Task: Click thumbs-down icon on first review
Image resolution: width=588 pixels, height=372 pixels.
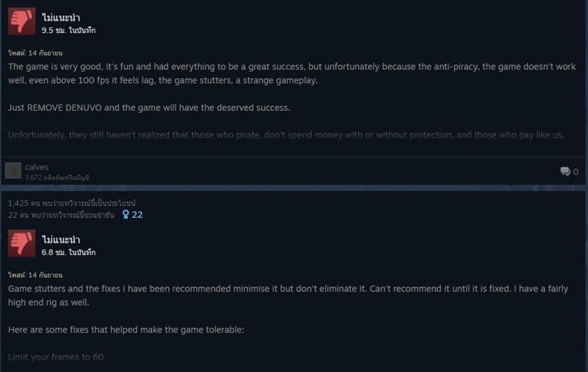Action: pyautogui.click(x=22, y=22)
